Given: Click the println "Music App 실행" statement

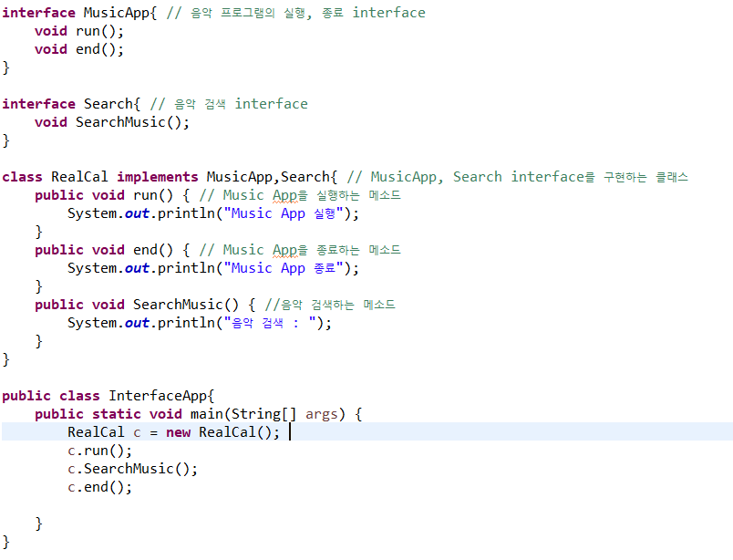Looking at the screenshot, I should 213,213.
